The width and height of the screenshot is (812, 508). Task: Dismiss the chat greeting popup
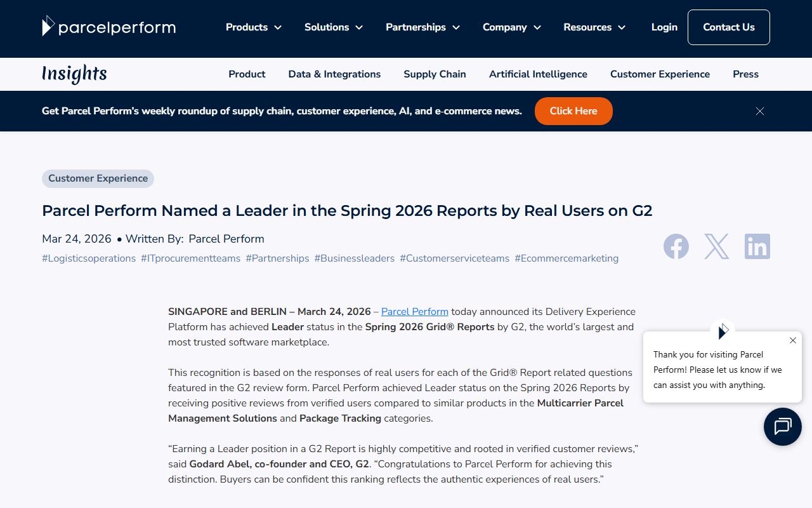tap(793, 340)
